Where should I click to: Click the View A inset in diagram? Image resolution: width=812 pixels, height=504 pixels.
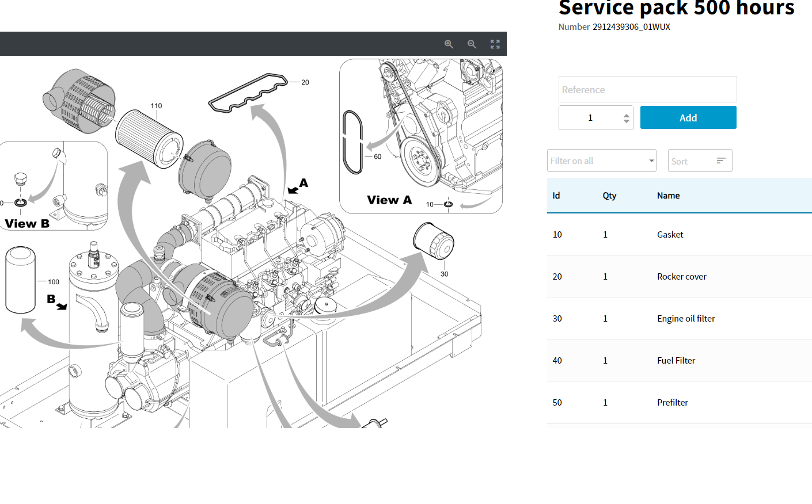420,136
